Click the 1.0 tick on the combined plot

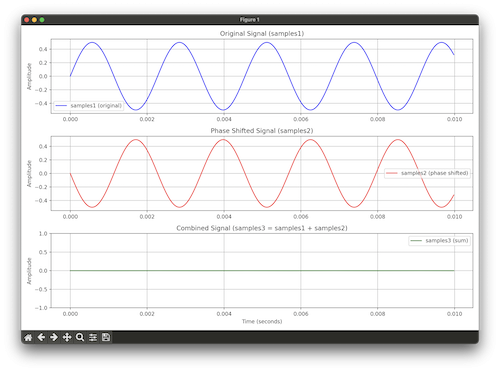(43, 234)
